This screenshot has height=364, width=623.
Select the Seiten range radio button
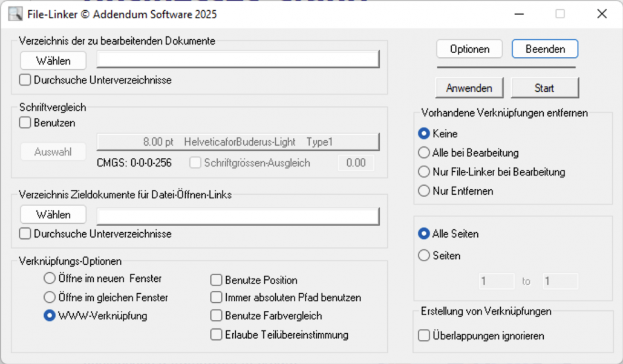(x=424, y=256)
